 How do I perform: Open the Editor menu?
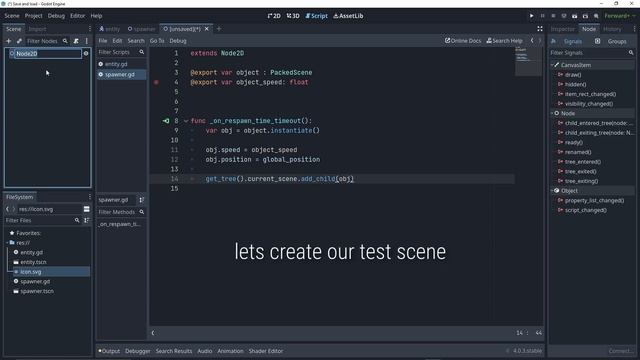point(78,16)
